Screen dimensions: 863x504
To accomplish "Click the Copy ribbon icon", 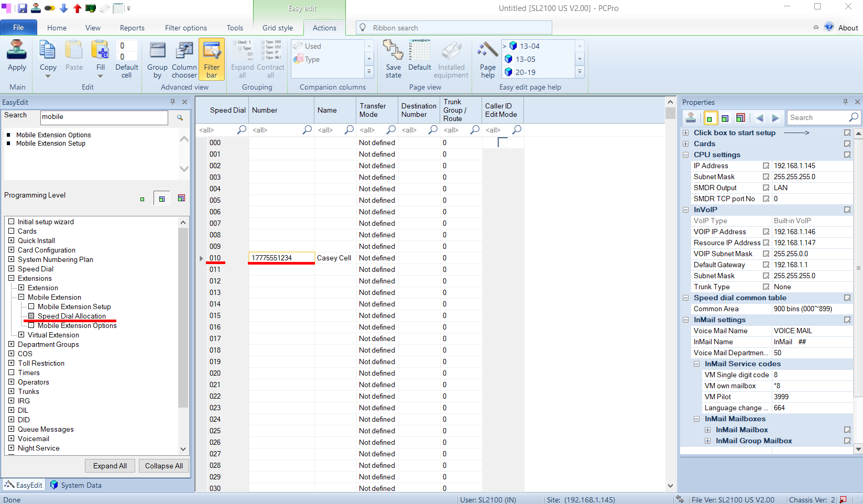I will pyautogui.click(x=48, y=51).
